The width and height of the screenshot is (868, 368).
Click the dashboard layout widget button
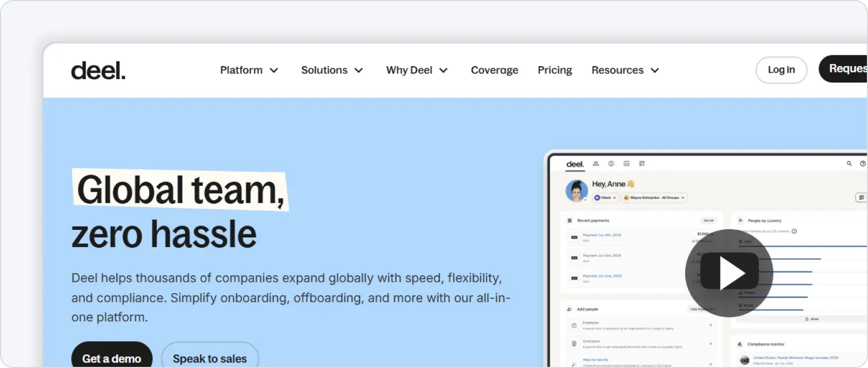tap(861, 198)
